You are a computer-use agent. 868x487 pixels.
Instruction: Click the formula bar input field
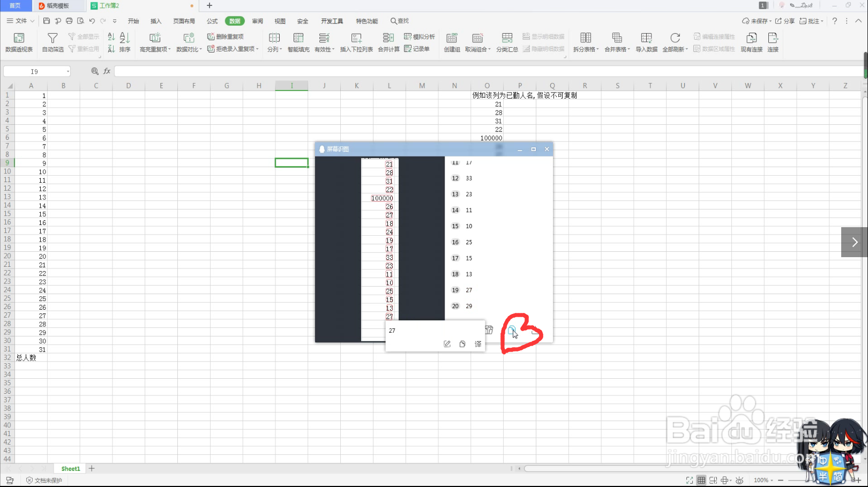(488, 71)
